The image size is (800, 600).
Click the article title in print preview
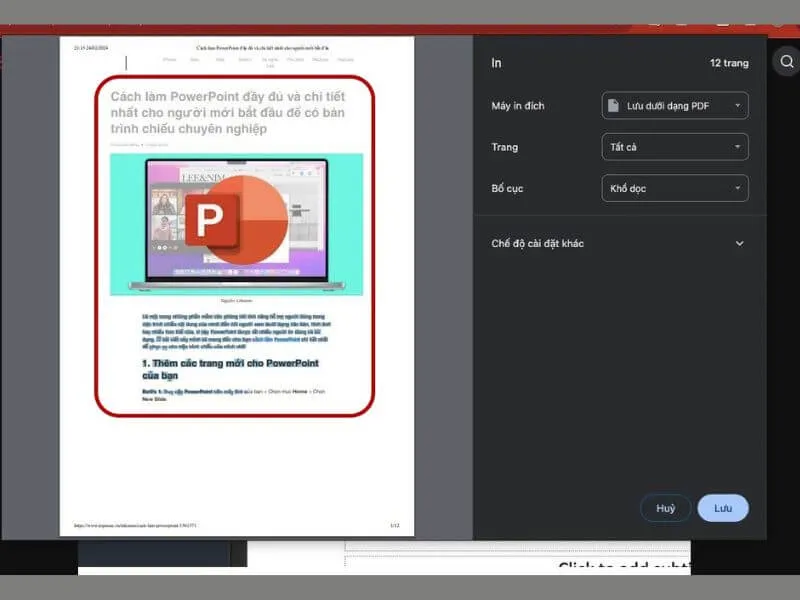[228, 112]
